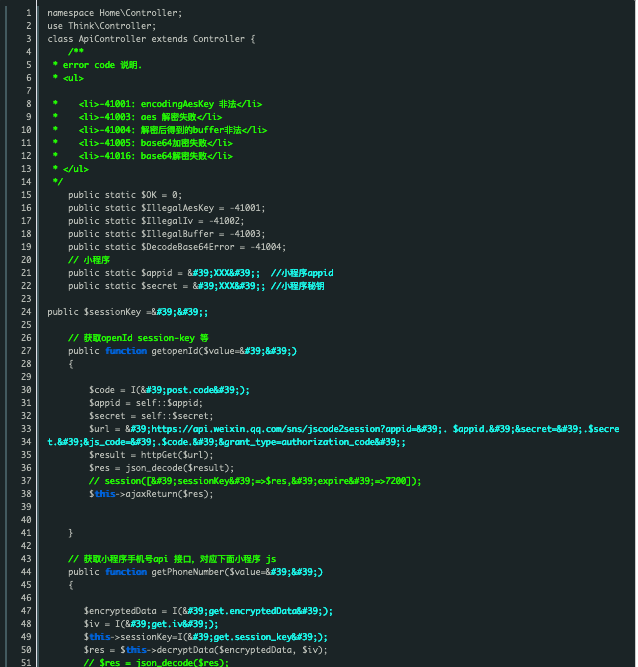638x667 pixels.
Task: Click the '* <ul>' comment on line 6
Action: coord(68,78)
